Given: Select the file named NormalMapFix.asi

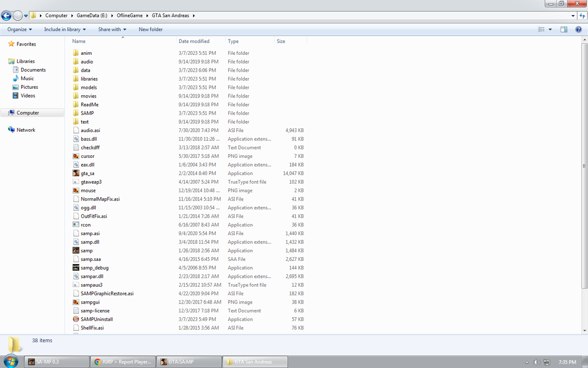Looking at the screenshot, I should tap(100, 199).
